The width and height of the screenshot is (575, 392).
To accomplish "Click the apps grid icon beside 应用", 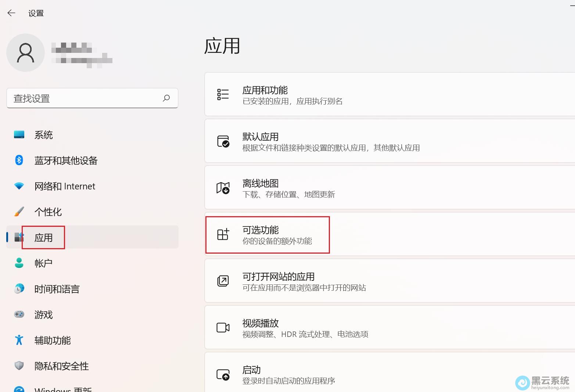I will (18, 237).
